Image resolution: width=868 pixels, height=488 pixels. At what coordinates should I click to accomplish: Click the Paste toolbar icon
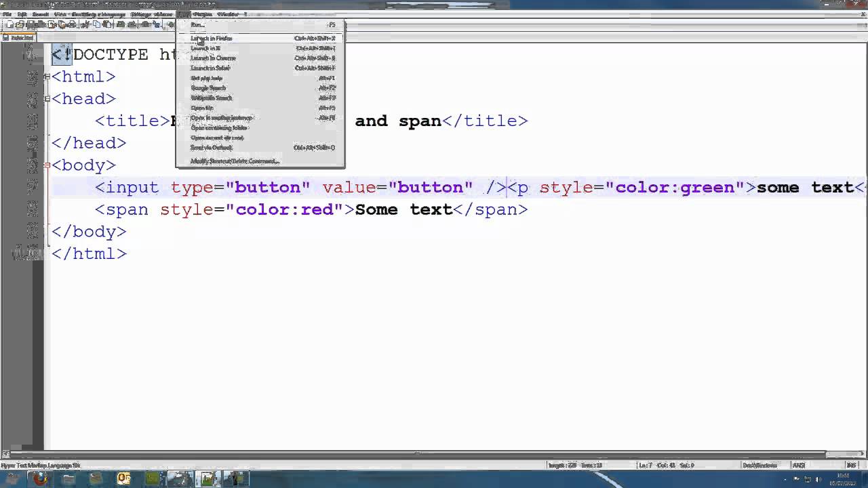point(106,25)
